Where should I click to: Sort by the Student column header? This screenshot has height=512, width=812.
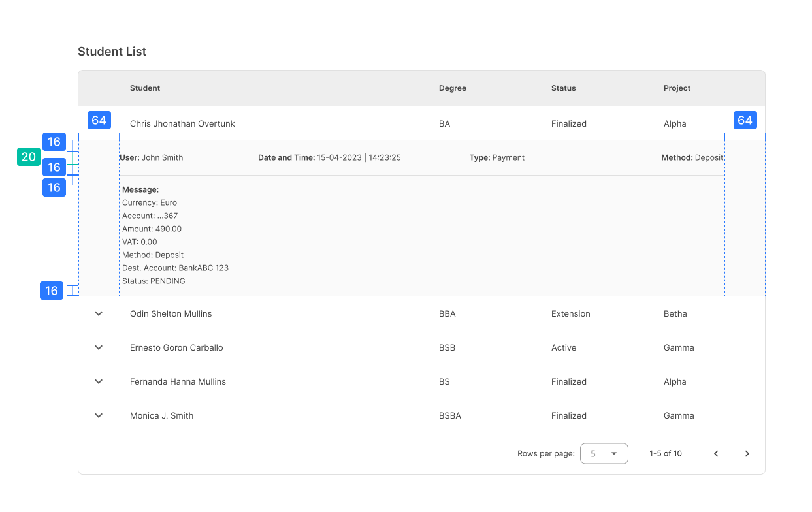click(x=145, y=88)
